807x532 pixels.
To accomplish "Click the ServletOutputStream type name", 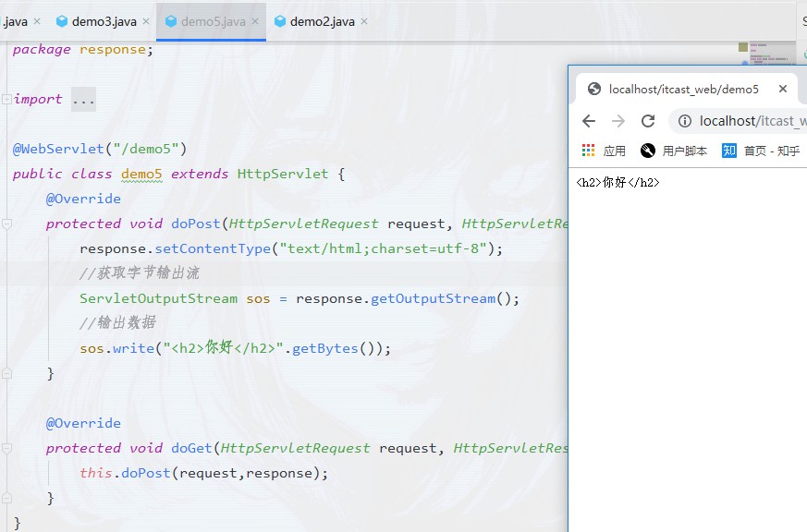I will 158,298.
